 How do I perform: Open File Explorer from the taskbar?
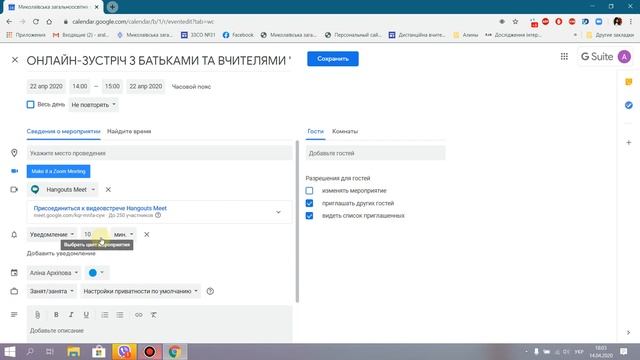coord(73,351)
